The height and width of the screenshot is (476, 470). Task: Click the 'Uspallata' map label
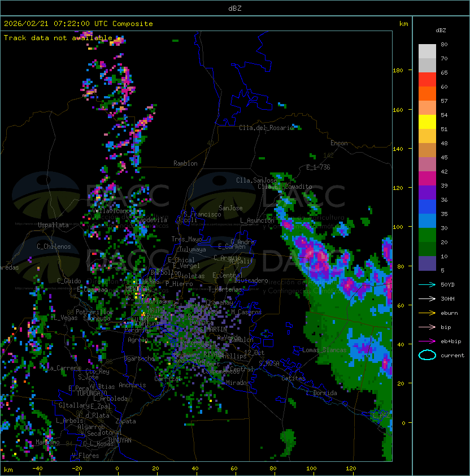tap(53, 225)
